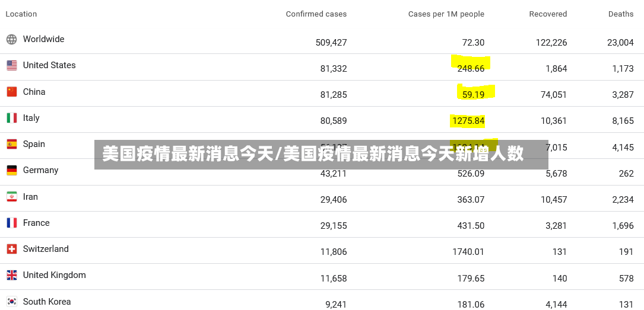Click South Korea confirmed cases 9,241

[x=336, y=305]
